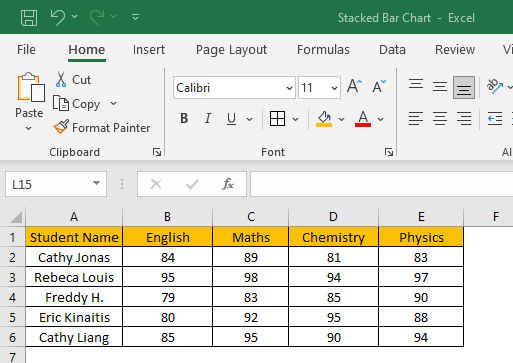513x363 pixels.
Task: Switch to the Insert tab
Action: tap(149, 50)
